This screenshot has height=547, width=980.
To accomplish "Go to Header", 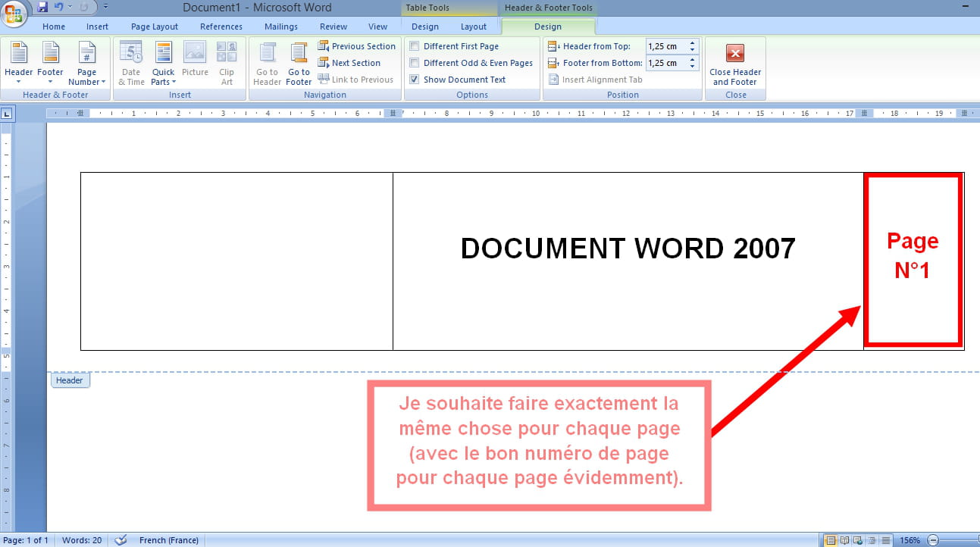I will tap(268, 64).
